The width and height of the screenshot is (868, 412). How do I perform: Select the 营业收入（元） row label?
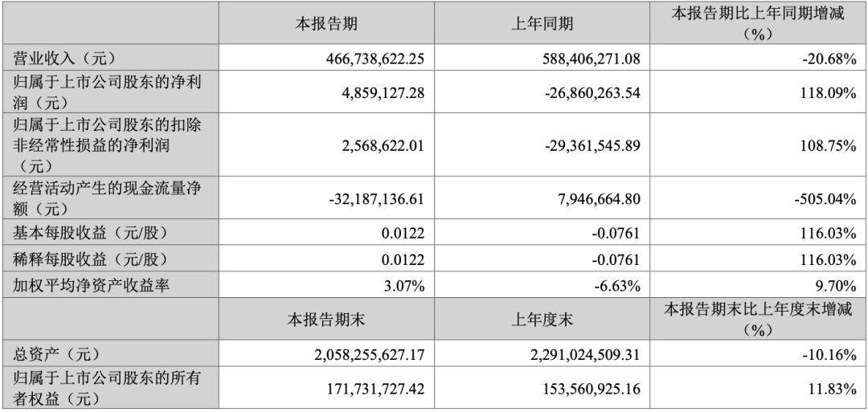tap(65, 58)
